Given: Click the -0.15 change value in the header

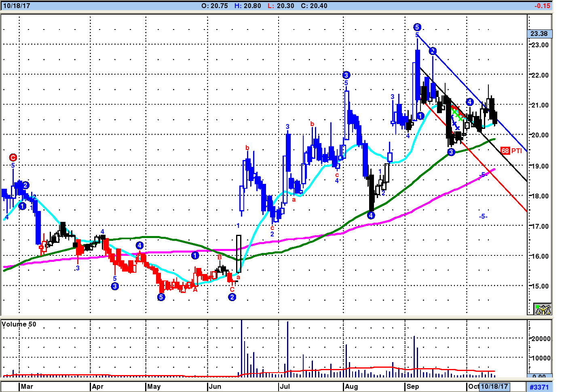Looking at the screenshot, I should (542, 6).
